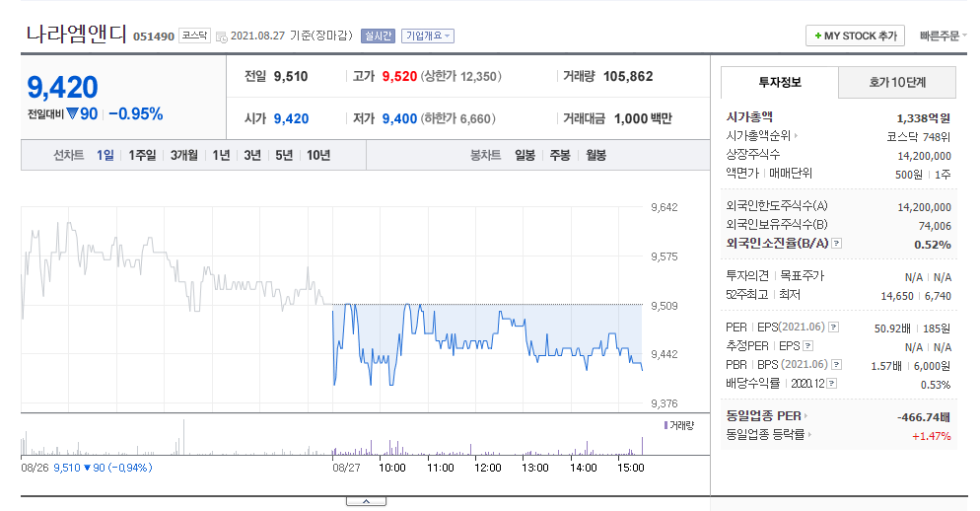Show the 주봉 candlestick chart
This screenshot has height=511, width=980.
(560, 155)
